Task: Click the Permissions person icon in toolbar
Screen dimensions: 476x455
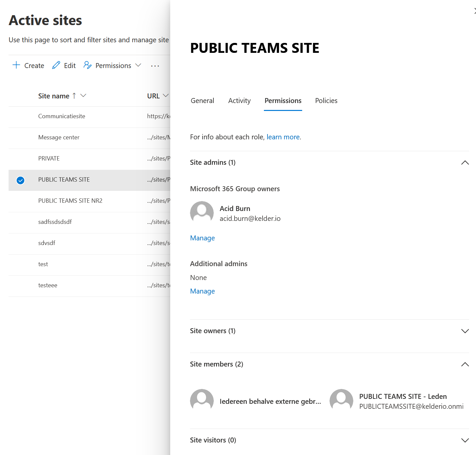Action: point(87,65)
